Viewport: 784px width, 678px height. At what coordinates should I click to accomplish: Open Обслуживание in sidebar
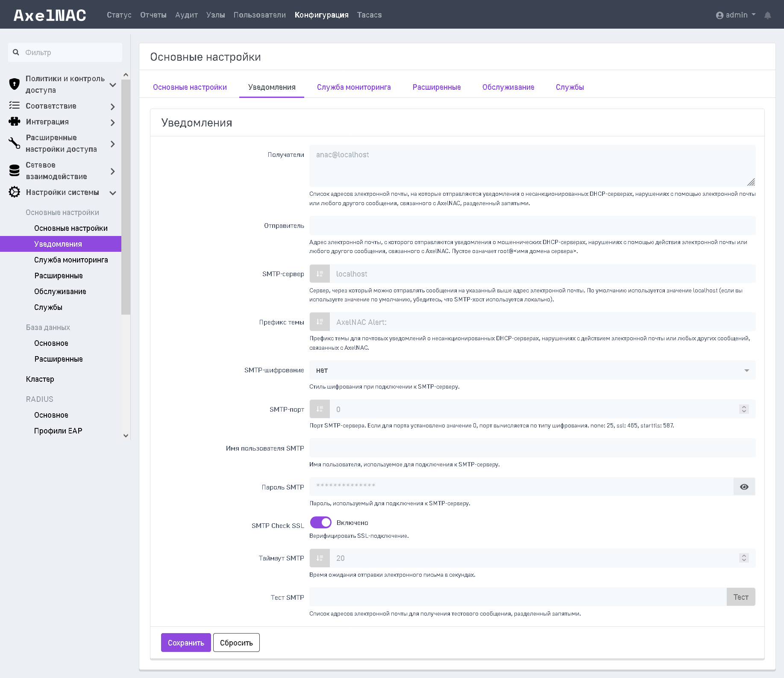[x=61, y=292]
